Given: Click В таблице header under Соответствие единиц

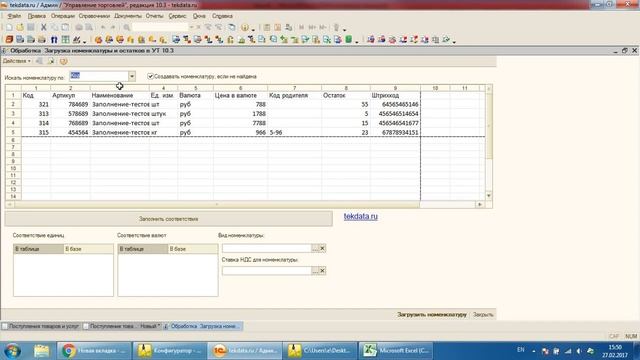Looking at the screenshot, I should 38,249.
